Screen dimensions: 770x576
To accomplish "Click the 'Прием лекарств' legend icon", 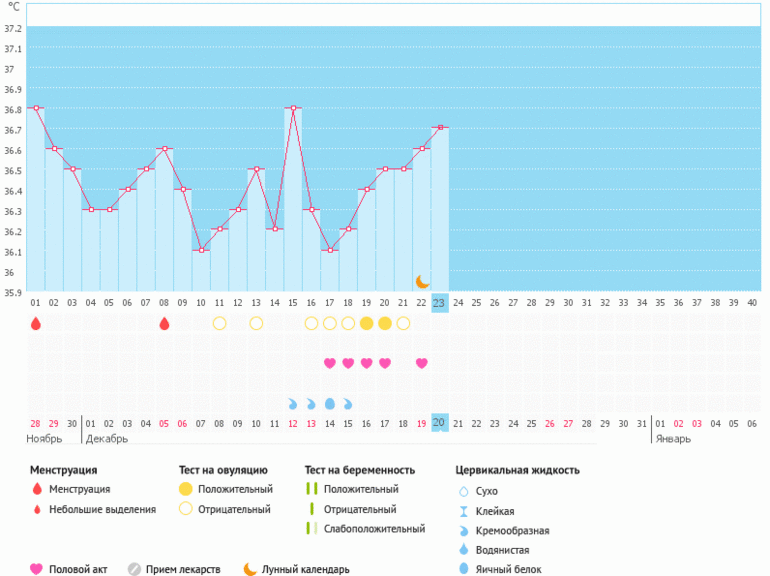I will click(134, 569).
